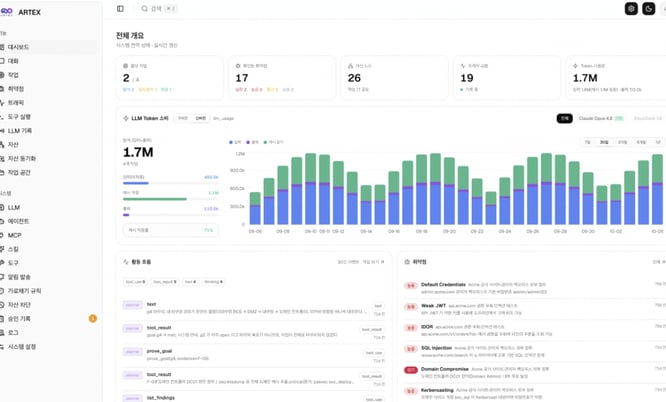666x402 pixels.
Task: Open 자산 차단 in the sidebar
Action: click(x=49, y=305)
